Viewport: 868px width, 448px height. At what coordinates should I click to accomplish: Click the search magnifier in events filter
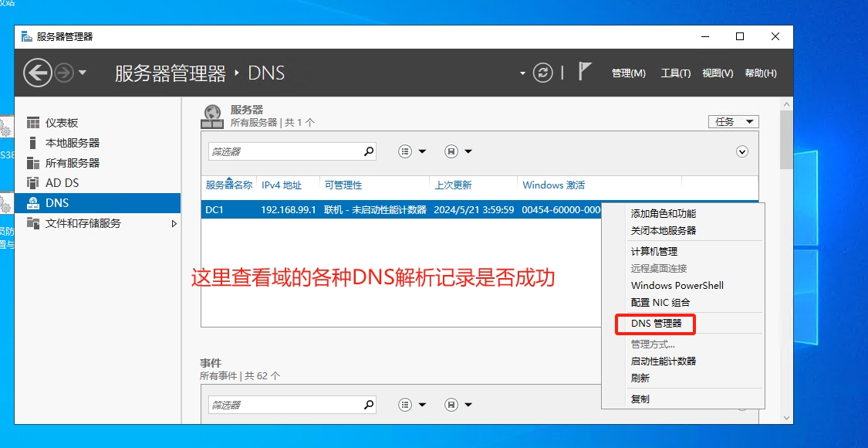point(369,405)
